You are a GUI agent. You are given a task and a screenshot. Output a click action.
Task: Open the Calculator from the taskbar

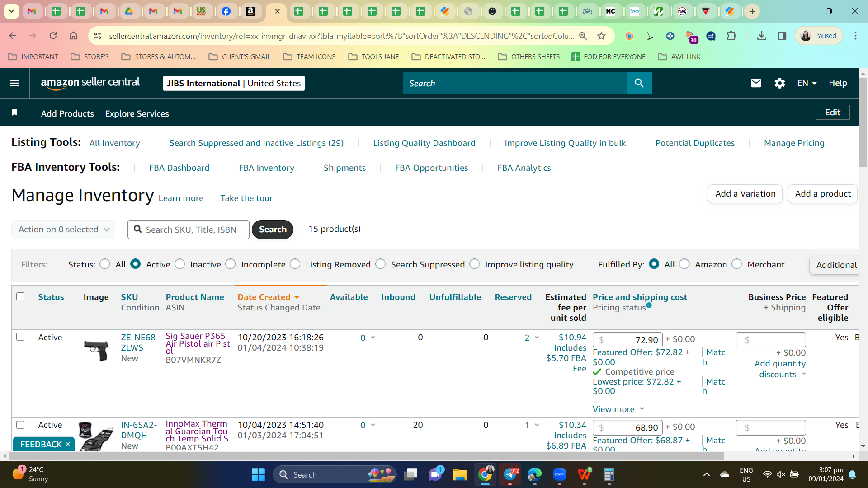[609, 474]
